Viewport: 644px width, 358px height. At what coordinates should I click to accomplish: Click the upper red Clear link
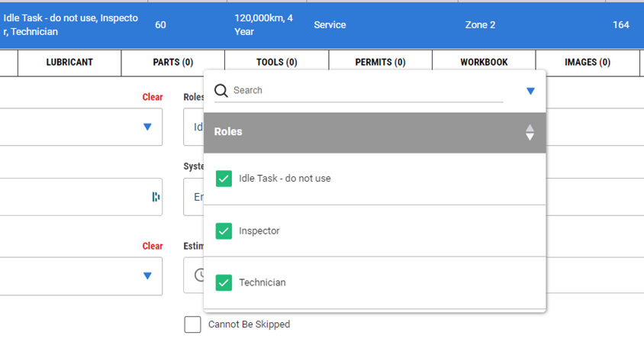tap(153, 97)
